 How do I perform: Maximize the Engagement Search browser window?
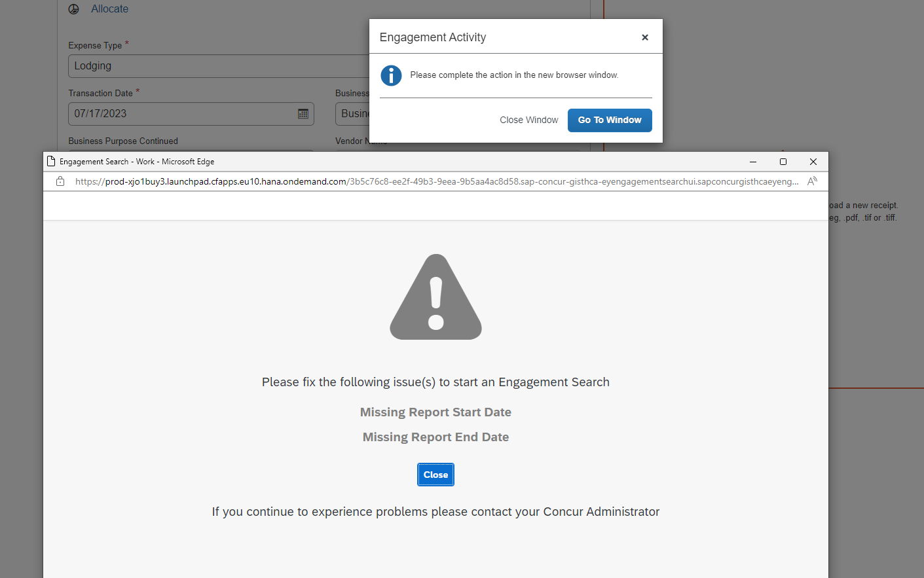pos(783,161)
